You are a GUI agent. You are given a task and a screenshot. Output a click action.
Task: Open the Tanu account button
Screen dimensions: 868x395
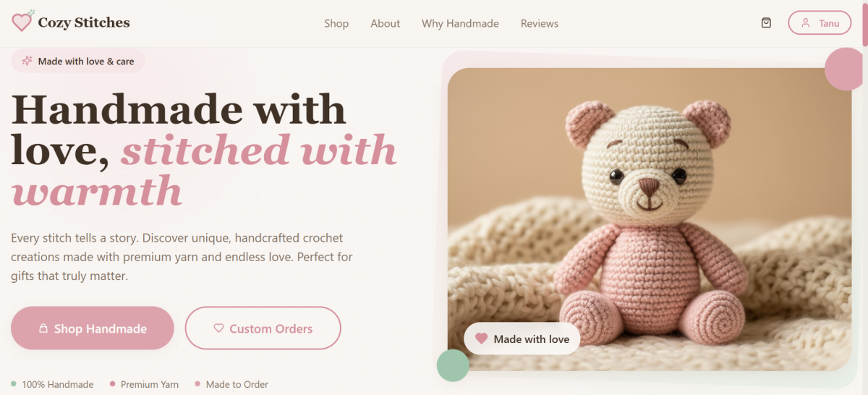click(x=820, y=23)
